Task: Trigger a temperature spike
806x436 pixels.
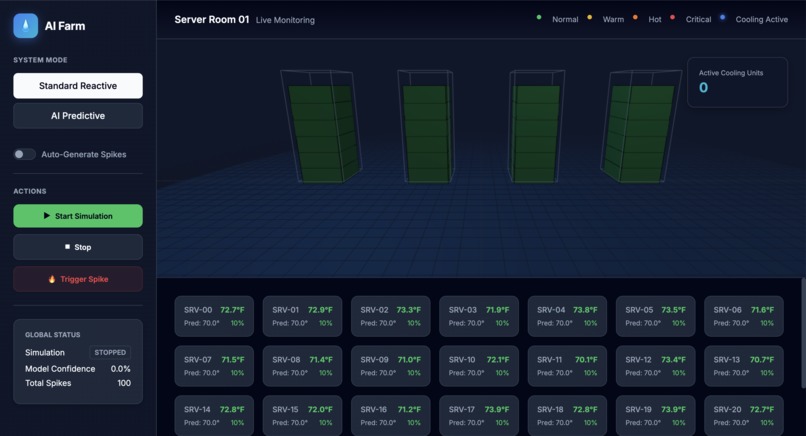Action: 78,279
